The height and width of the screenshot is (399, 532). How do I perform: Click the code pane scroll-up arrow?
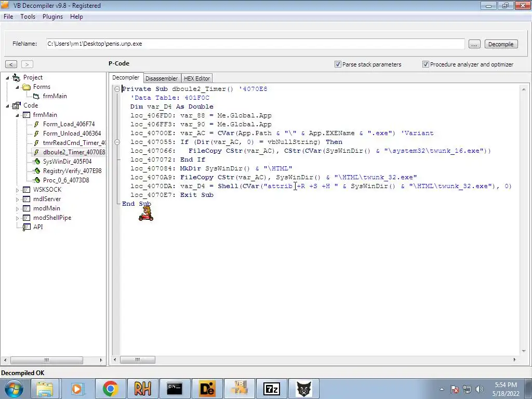[x=524, y=89]
